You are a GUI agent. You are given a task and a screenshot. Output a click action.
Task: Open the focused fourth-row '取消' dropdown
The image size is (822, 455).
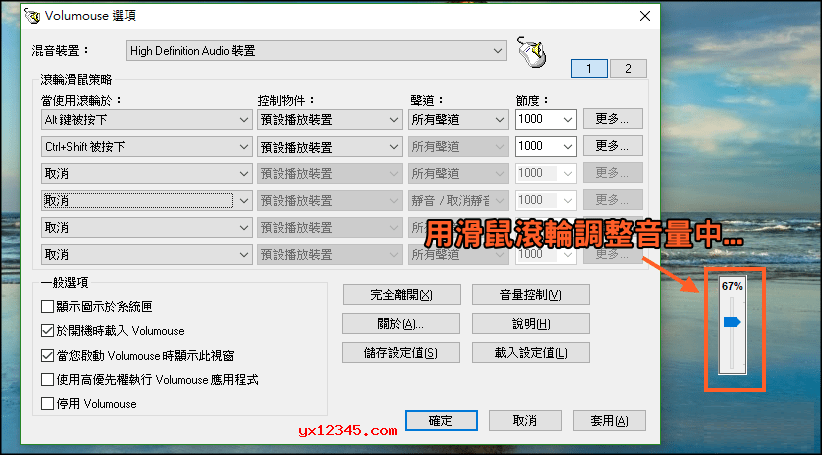coord(147,200)
